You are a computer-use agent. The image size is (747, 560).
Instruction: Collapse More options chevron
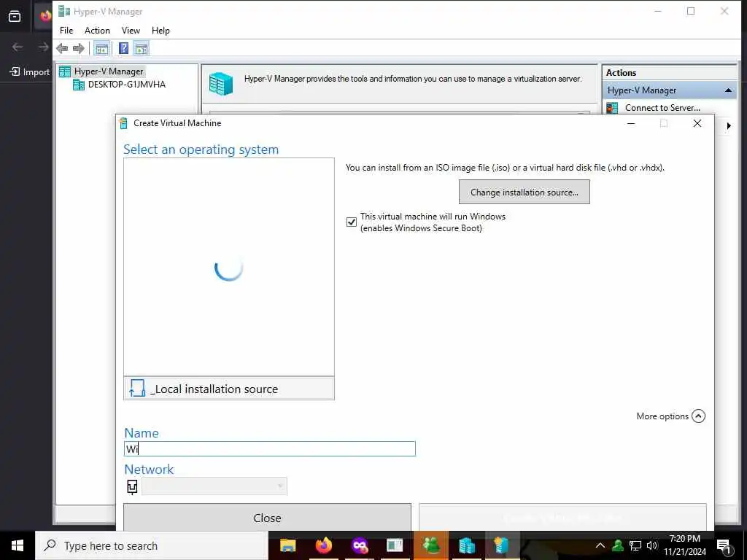698,416
